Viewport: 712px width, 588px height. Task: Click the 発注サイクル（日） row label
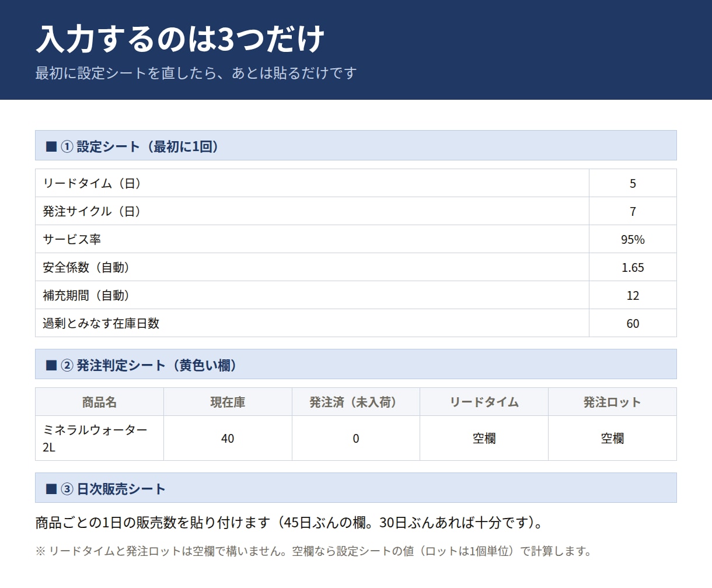[312, 211]
